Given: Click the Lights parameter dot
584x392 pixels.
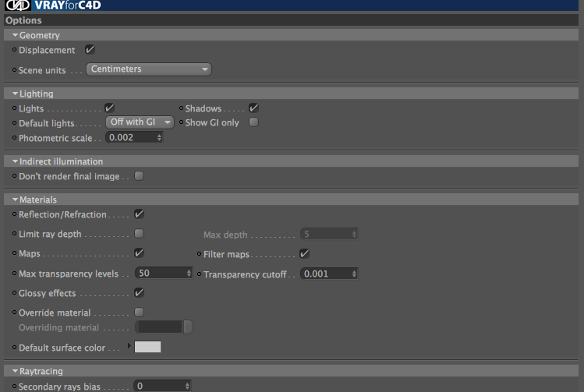Looking at the screenshot, I should (x=15, y=108).
